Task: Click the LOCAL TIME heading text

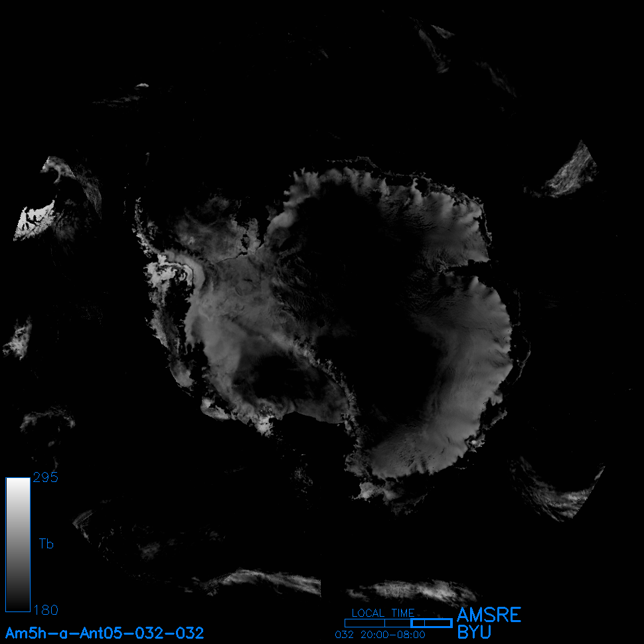Action: [x=382, y=613]
